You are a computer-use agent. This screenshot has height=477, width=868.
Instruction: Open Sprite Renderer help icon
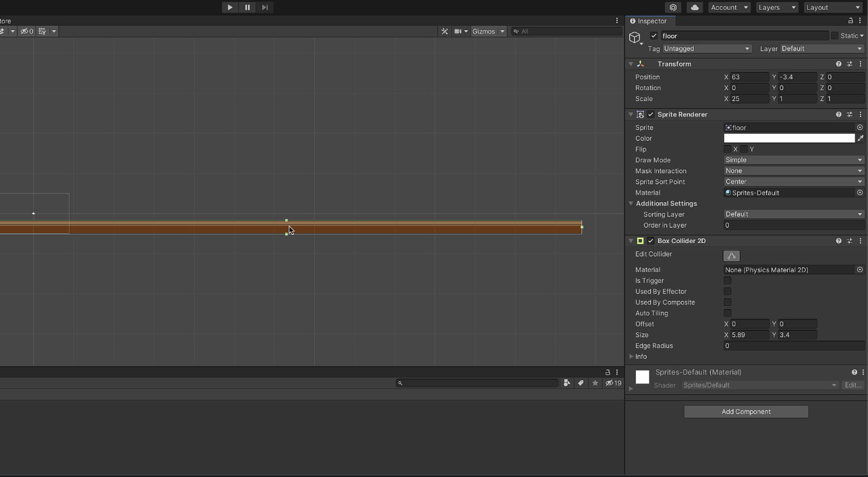pos(838,115)
